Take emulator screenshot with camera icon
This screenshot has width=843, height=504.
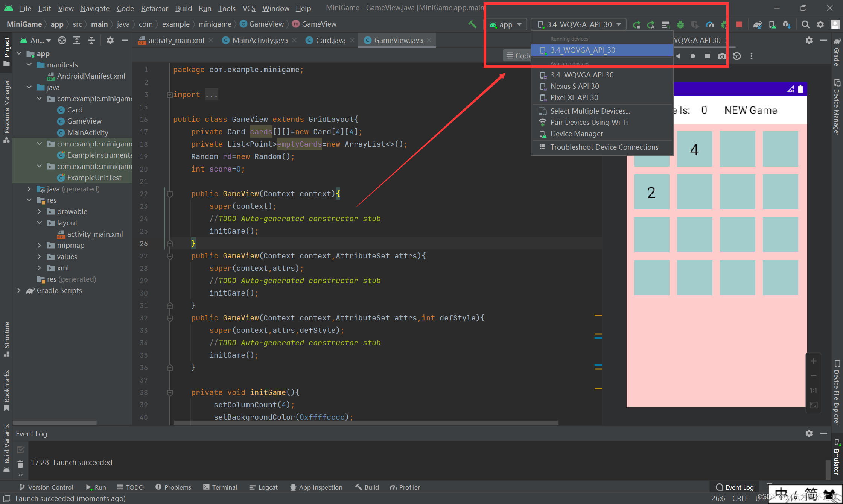(722, 56)
